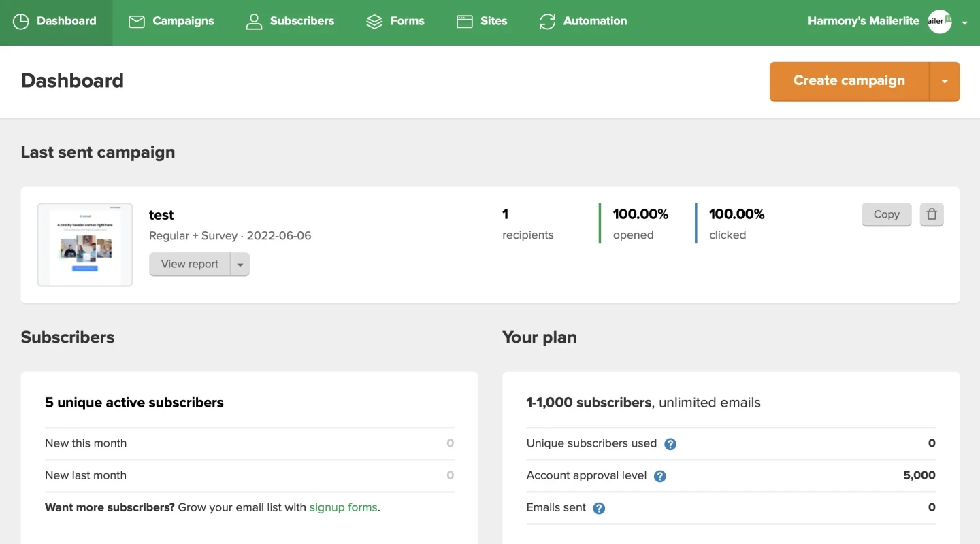Delete test campaign with trash icon

click(x=932, y=214)
